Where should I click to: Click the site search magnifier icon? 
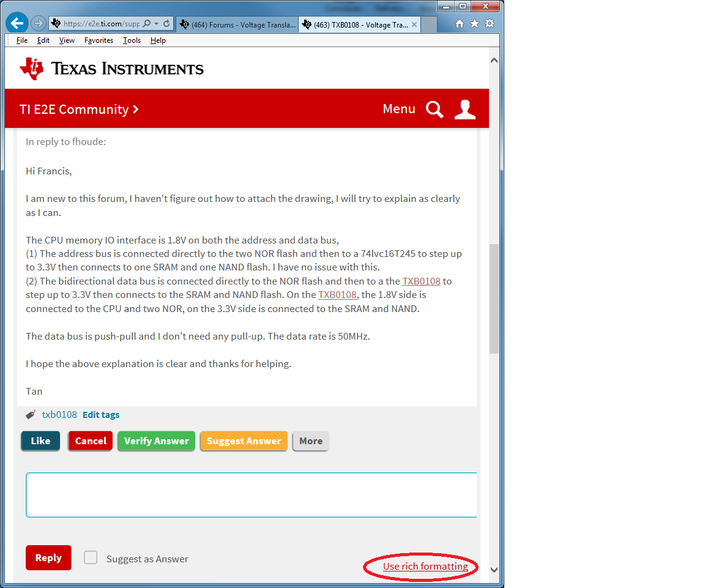(x=435, y=110)
